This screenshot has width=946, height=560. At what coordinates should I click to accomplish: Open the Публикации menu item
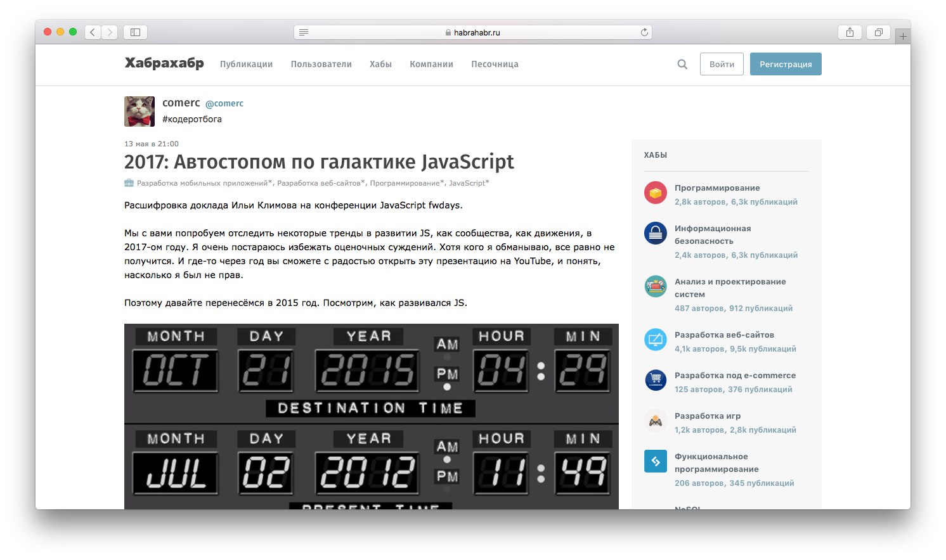[x=246, y=64]
